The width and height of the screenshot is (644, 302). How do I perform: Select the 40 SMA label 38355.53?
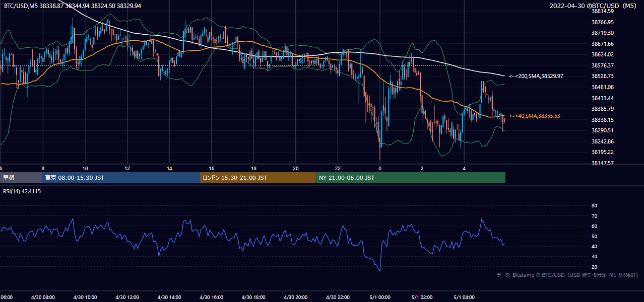point(534,116)
